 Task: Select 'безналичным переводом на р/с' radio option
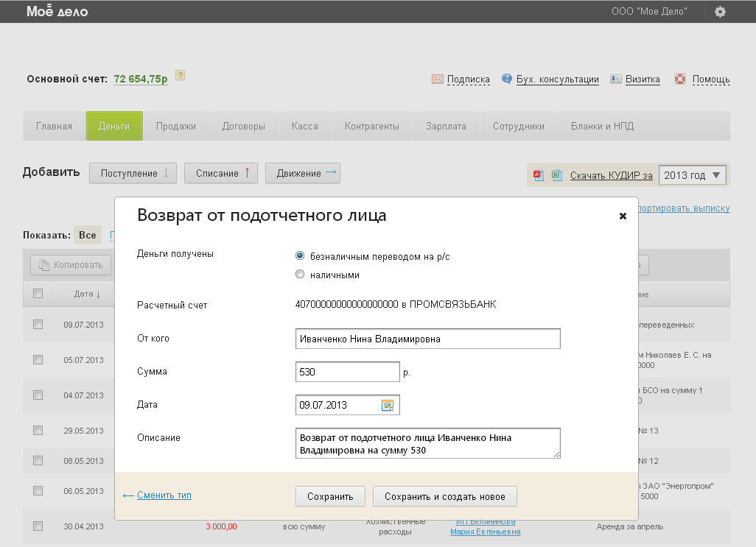coord(300,256)
